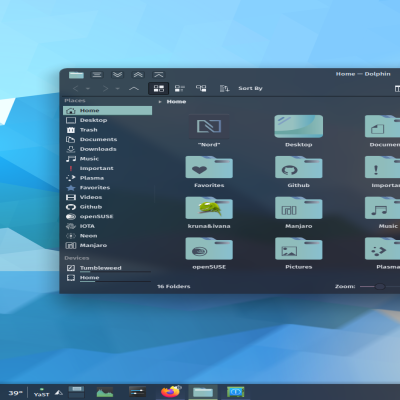Open Desktop in Places sidebar
This screenshot has width=400, height=400.
pyautogui.click(x=107, y=120)
